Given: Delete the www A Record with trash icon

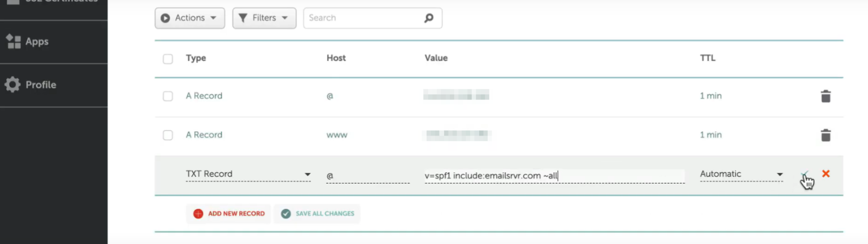Looking at the screenshot, I should 826,136.
